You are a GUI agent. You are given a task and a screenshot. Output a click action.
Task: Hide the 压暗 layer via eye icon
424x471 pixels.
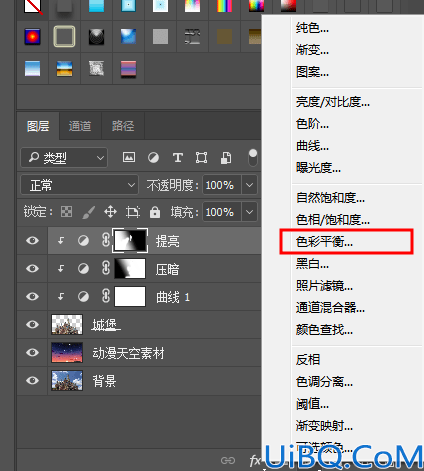pos(32,268)
